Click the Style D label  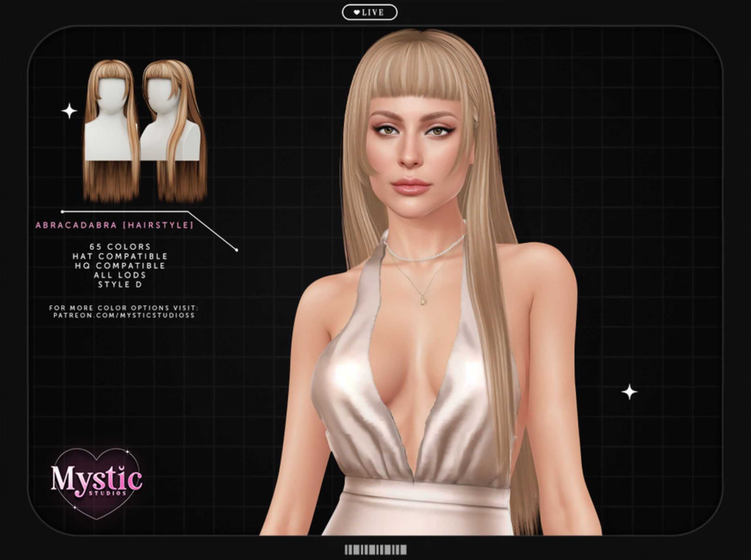pyautogui.click(x=120, y=285)
